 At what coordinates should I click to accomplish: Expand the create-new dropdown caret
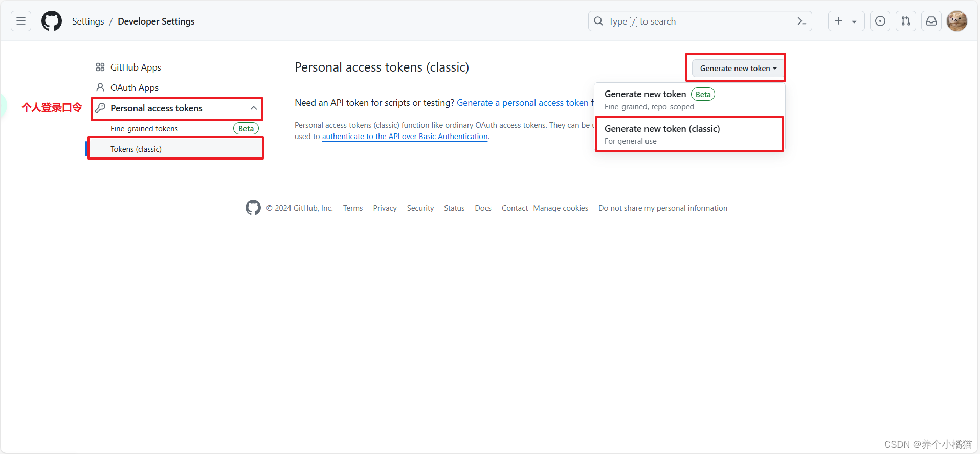pyautogui.click(x=854, y=21)
